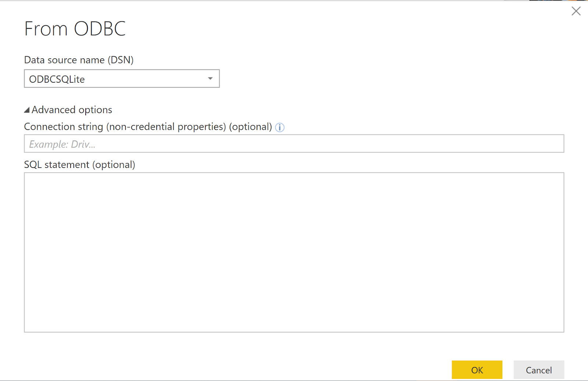This screenshot has height=381, width=588.
Task: Click the Connection string (non-credential properties) label
Action: tap(125, 127)
